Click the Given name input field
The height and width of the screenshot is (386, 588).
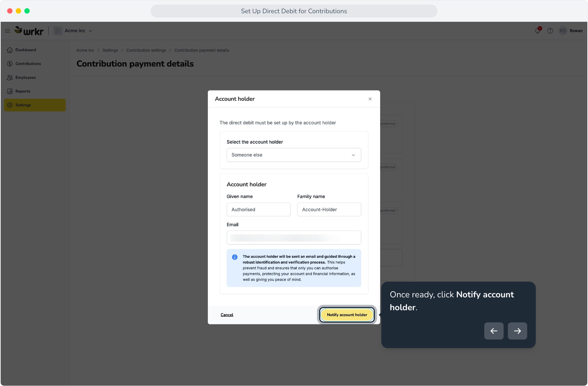(258, 209)
